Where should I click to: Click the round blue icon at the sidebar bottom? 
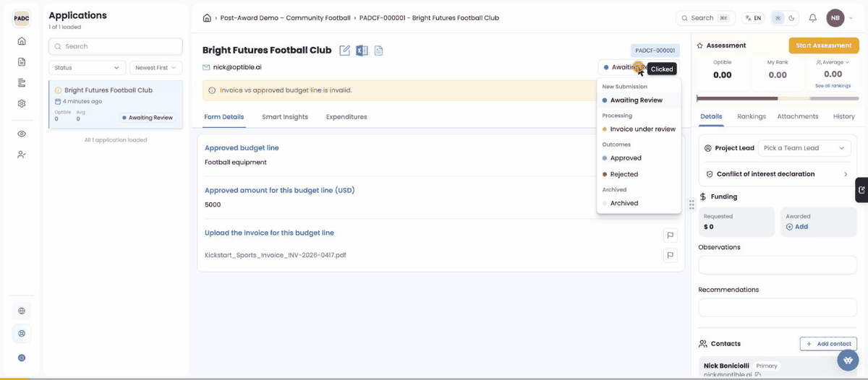click(22, 358)
